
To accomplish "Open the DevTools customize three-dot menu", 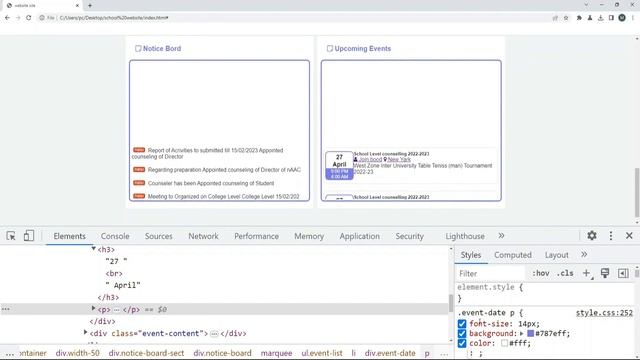I will pos(611,236).
